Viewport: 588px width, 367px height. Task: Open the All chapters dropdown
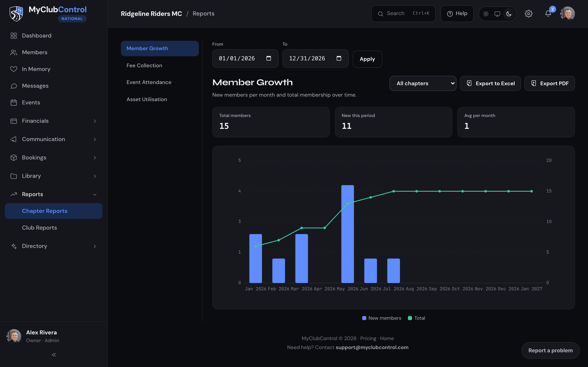click(423, 84)
